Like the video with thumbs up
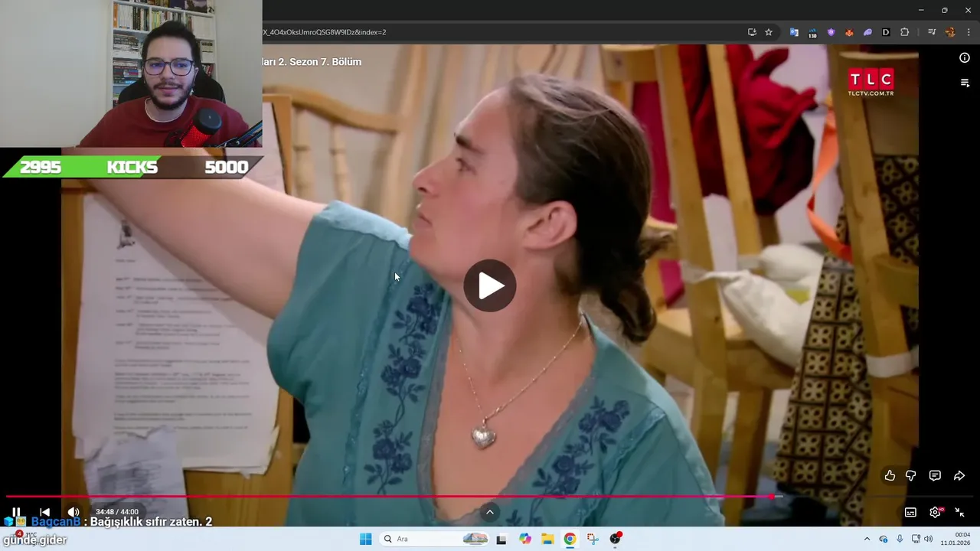This screenshot has height=551, width=980. [x=890, y=475]
